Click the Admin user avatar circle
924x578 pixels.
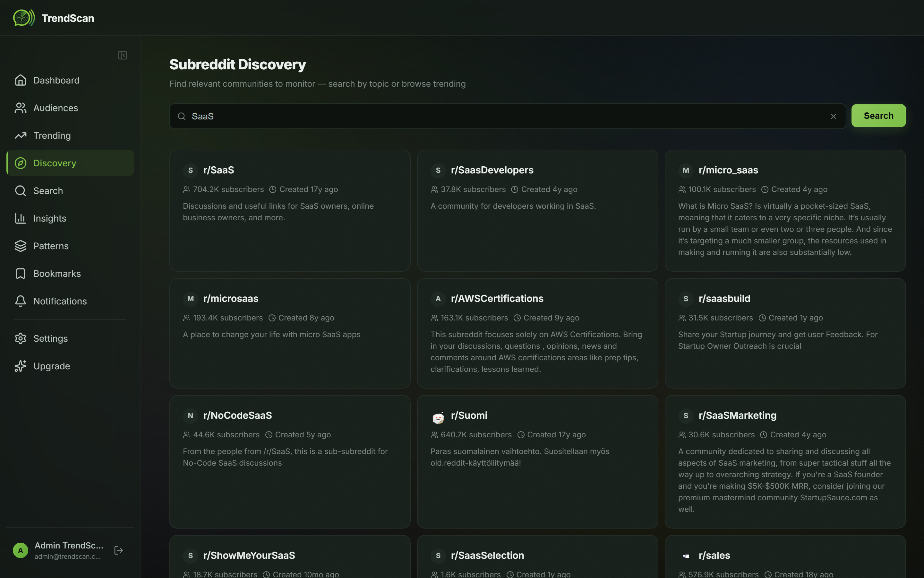point(21,550)
